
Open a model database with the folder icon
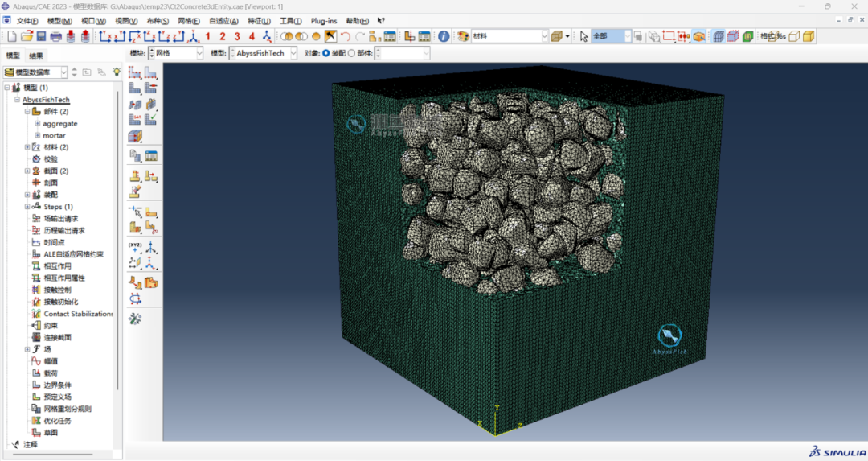coord(27,36)
